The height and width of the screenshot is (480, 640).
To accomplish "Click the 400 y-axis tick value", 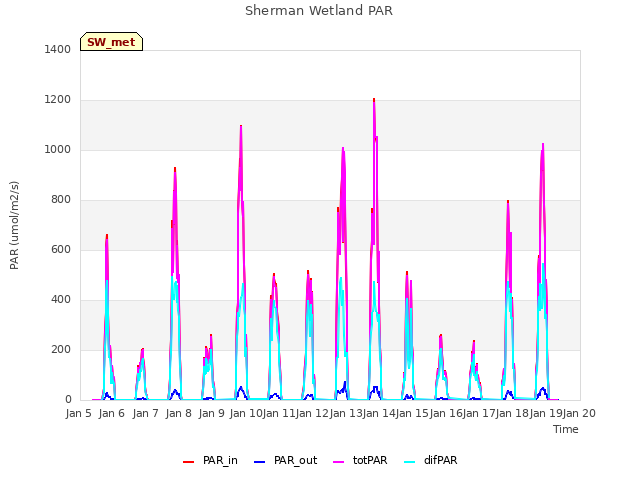I will pos(61,300).
